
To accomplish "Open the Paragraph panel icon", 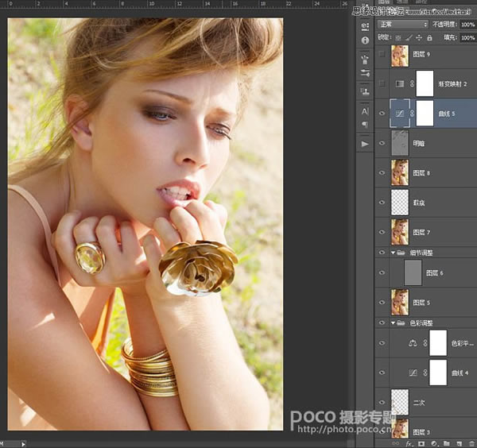I will click(x=365, y=124).
